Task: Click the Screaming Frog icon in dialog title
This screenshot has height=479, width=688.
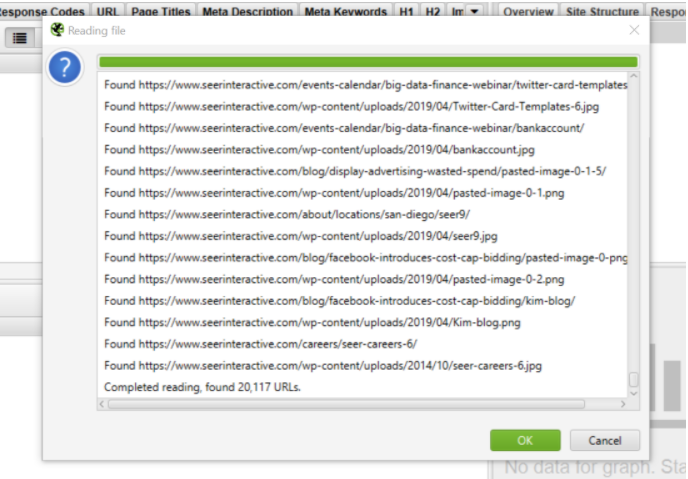Action: tap(58, 30)
